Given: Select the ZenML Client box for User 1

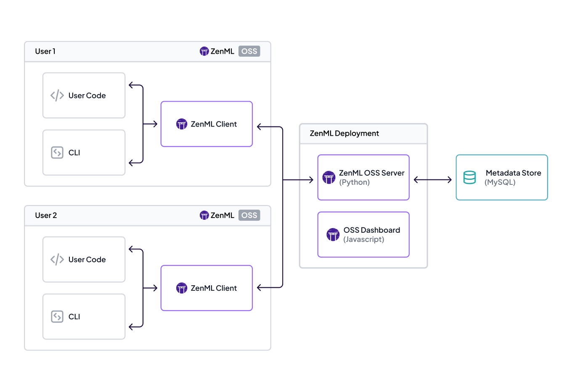Looking at the screenshot, I should tap(206, 124).
